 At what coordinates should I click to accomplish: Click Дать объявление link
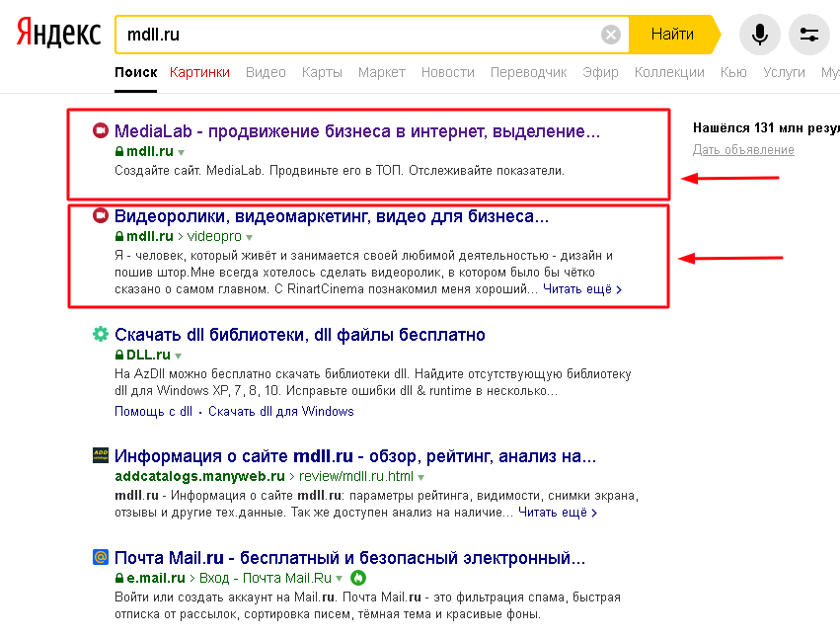coord(743,149)
